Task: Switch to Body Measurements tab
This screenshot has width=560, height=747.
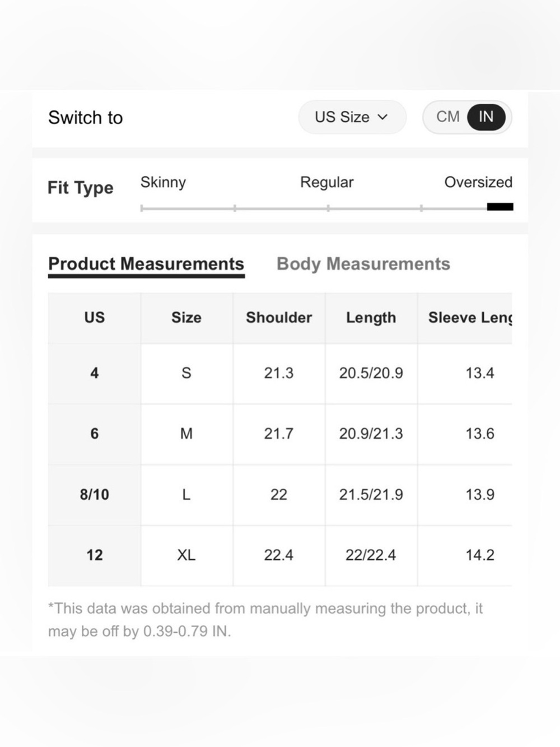Action: click(363, 264)
